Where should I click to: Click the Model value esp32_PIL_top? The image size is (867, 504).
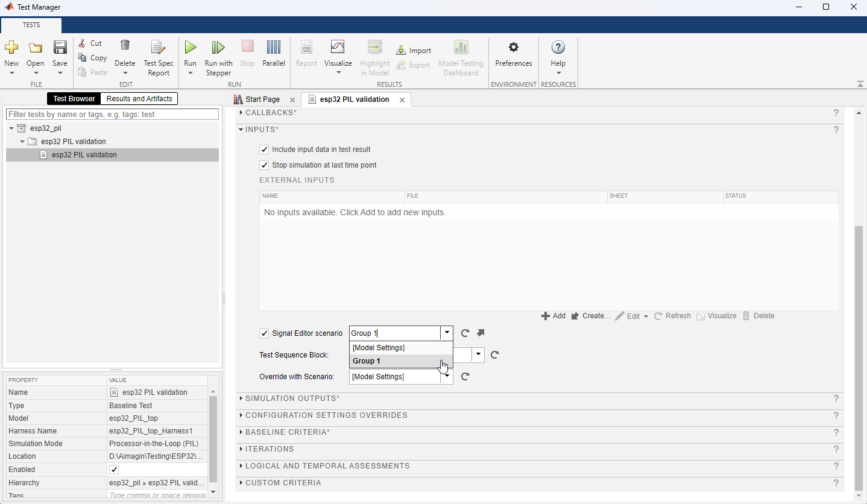pyautogui.click(x=133, y=418)
